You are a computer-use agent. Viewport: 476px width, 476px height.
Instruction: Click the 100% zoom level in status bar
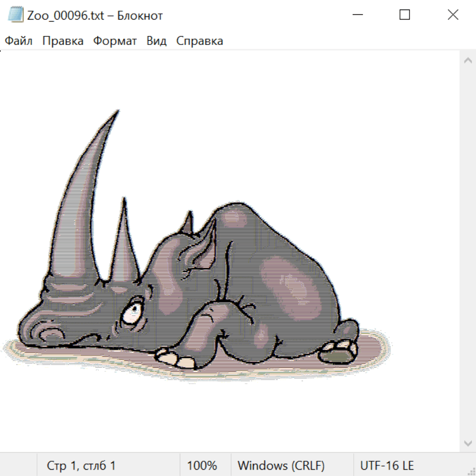[202, 465]
